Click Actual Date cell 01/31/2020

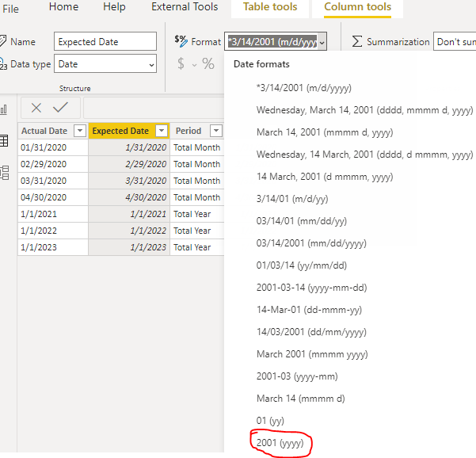click(x=53, y=147)
